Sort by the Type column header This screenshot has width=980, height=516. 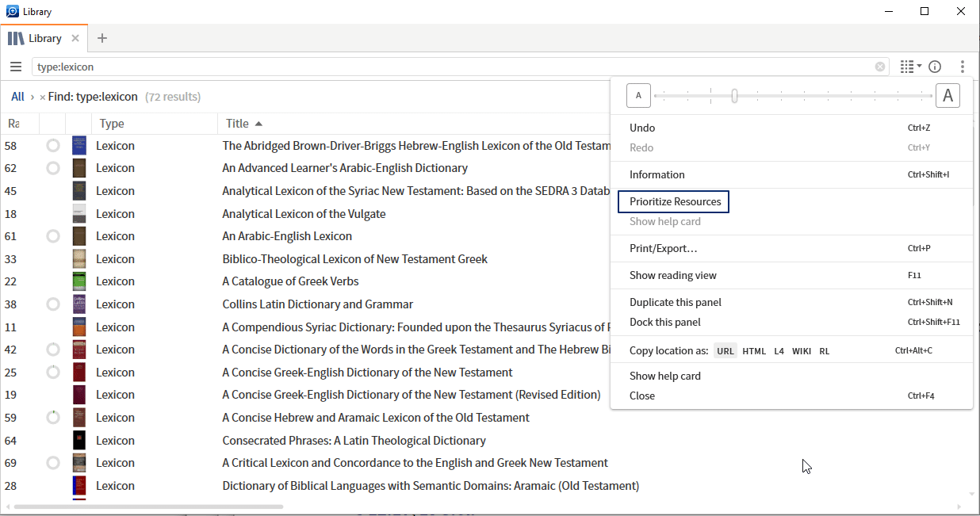coord(112,124)
